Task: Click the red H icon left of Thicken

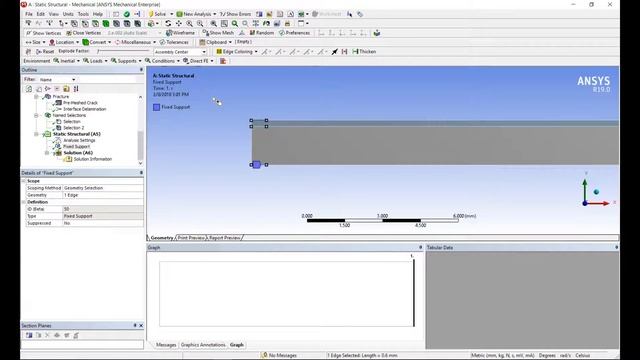Action: (x=344, y=51)
